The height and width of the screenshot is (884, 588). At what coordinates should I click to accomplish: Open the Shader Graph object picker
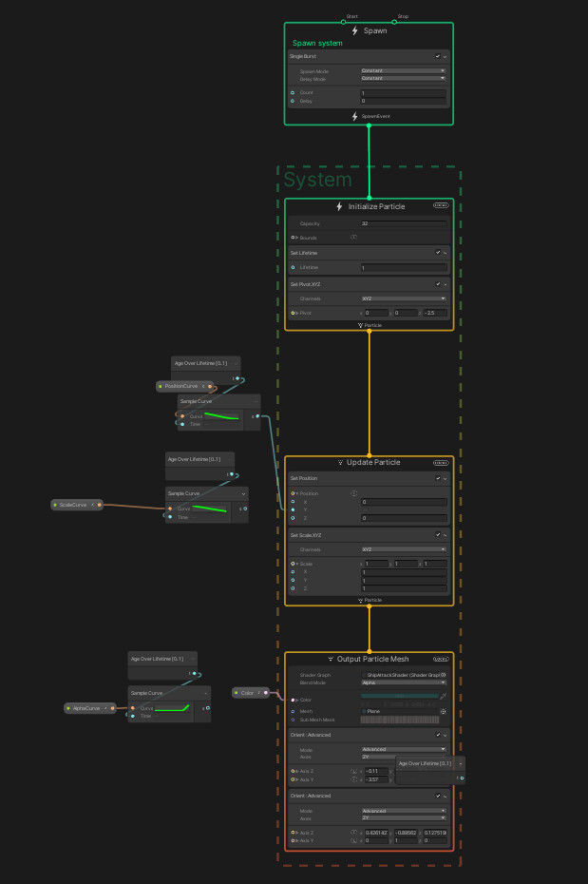[444, 675]
